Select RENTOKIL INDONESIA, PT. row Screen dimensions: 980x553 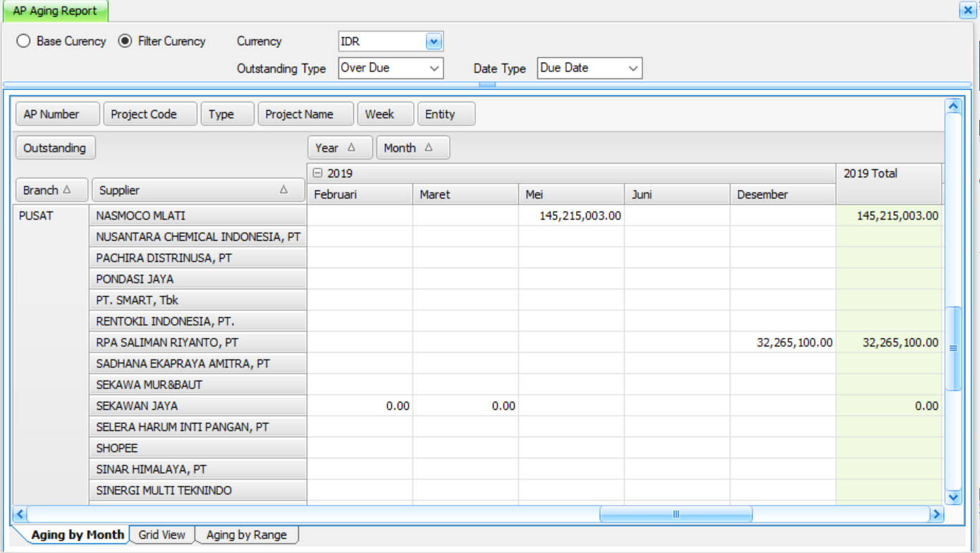click(197, 321)
